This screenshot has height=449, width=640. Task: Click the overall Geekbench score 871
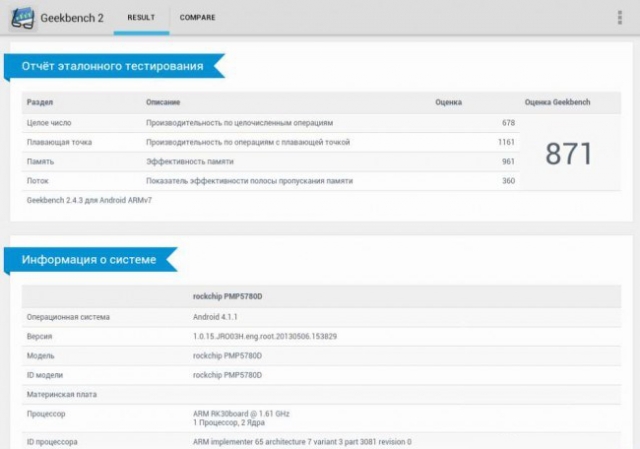click(x=568, y=153)
